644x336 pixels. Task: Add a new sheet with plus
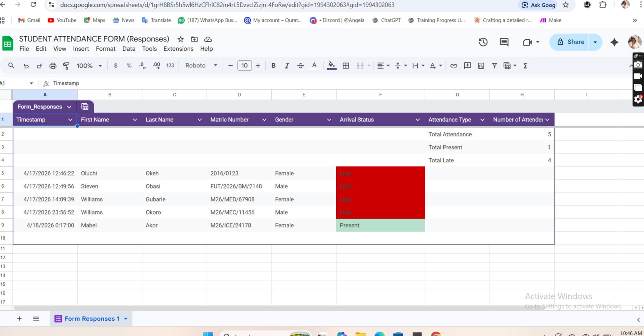pos(19,319)
